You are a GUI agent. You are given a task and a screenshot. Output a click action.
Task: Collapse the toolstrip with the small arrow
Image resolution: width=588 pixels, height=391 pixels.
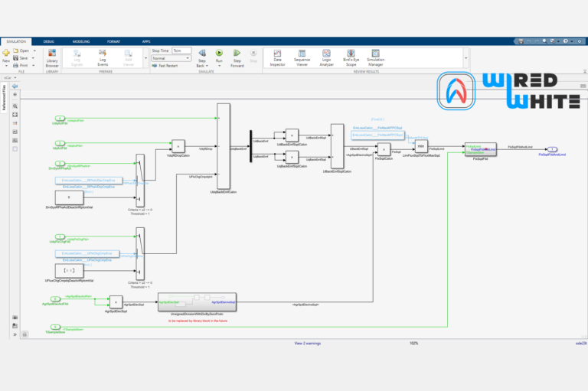tap(585, 71)
